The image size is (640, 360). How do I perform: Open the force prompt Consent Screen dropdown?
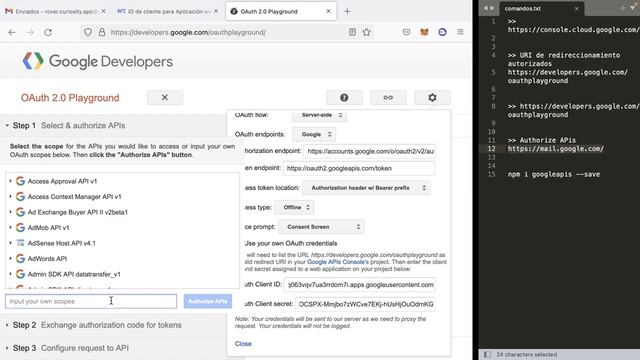click(x=321, y=227)
